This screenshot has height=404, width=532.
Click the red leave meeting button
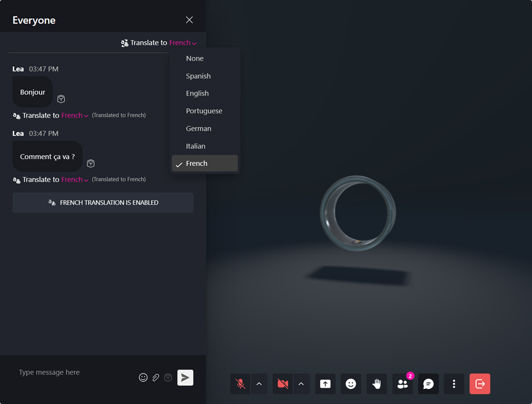tap(479, 384)
